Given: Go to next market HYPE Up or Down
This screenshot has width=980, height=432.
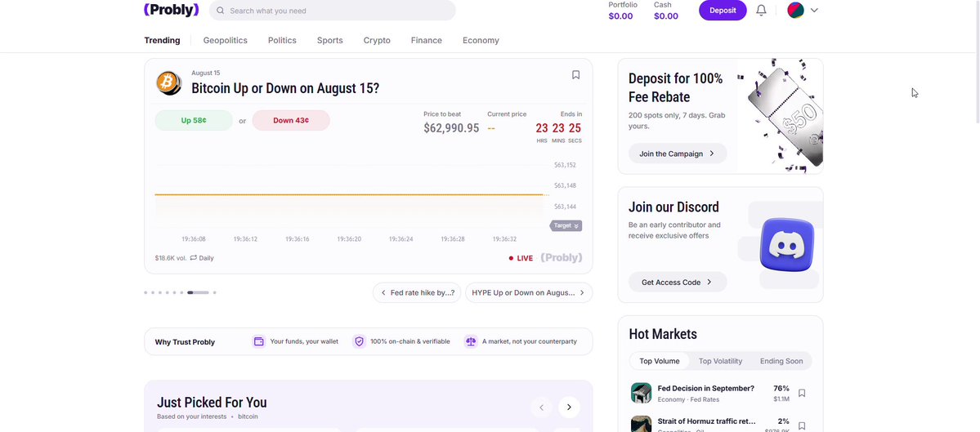Looking at the screenshot, I should [529, 292].
